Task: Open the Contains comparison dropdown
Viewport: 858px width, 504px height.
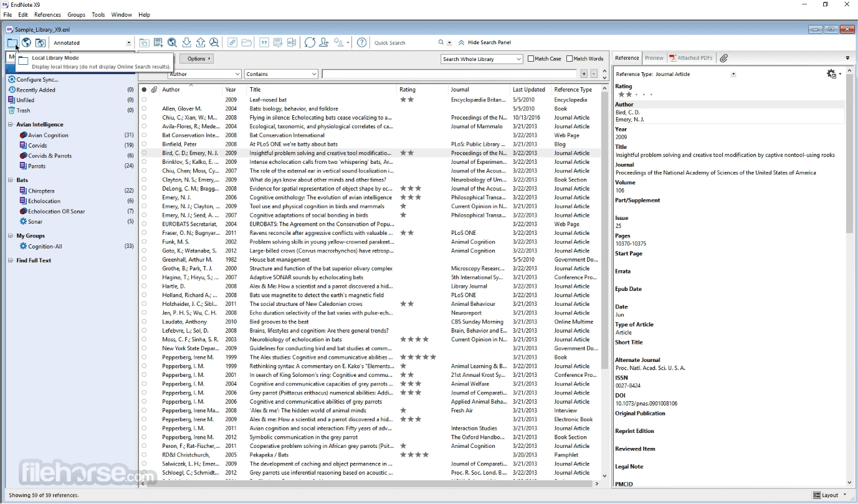Action: (x=282, y=74)
